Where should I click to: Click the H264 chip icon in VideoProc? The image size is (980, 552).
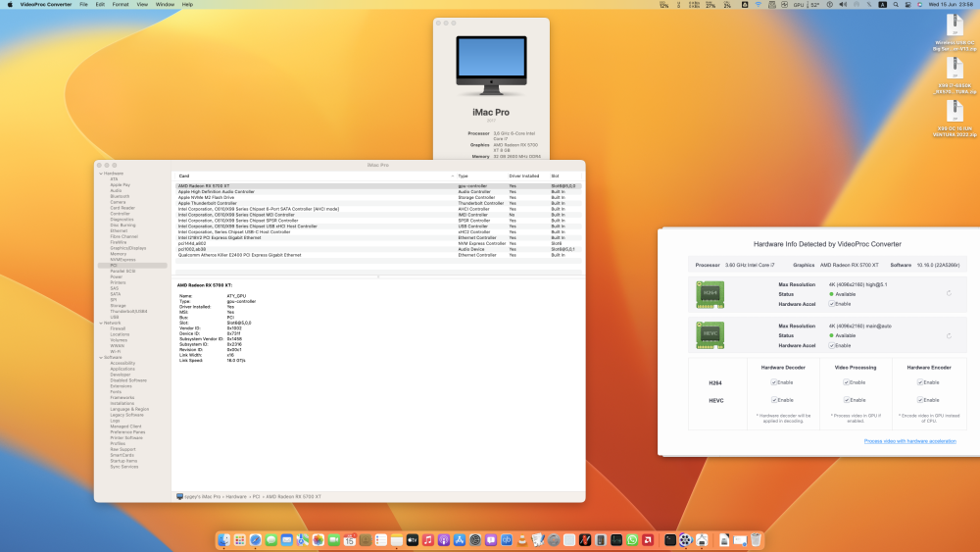click(x=710, y=294)
